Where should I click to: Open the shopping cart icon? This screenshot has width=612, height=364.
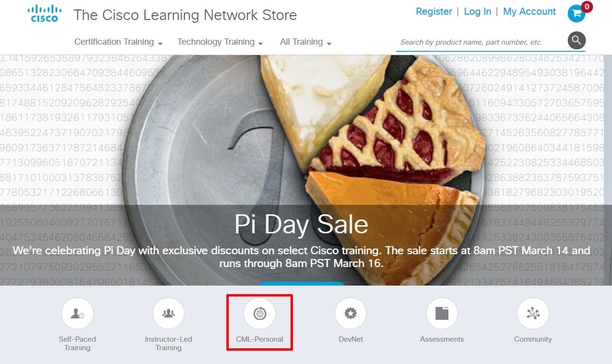(x=576, y=13)
